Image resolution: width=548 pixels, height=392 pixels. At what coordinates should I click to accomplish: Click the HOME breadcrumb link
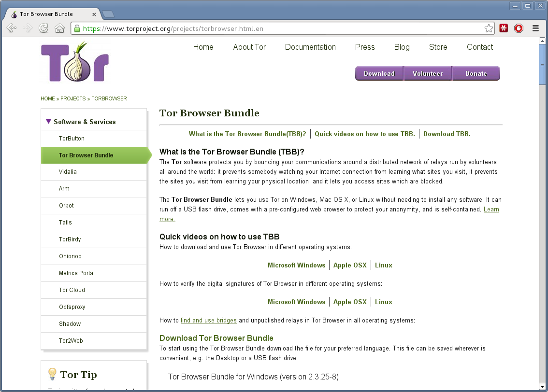[47, 99]
